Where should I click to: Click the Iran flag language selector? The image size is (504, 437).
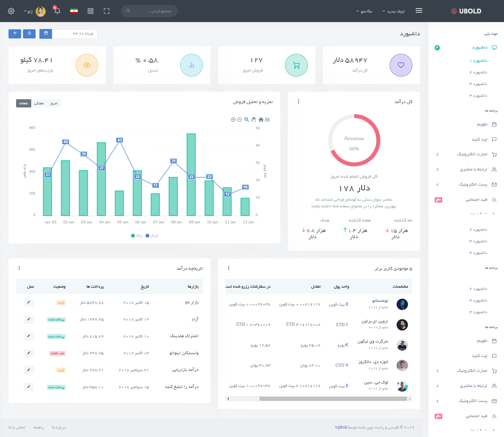pyautogui.click(x=74, y=11)
